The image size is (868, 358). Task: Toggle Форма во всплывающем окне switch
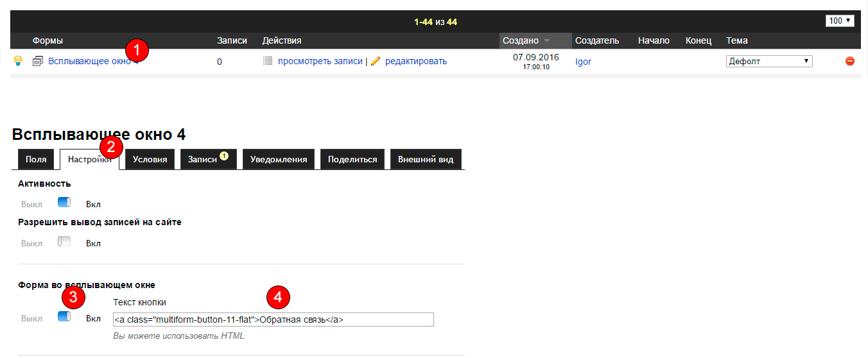pos(64,317)
